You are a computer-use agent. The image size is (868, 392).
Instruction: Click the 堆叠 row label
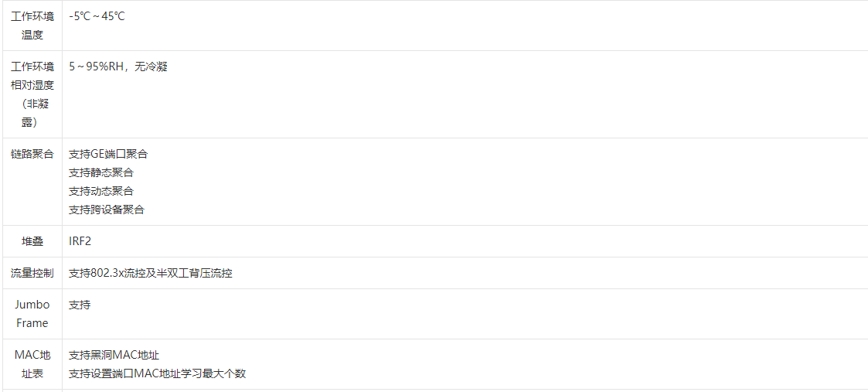32,241
